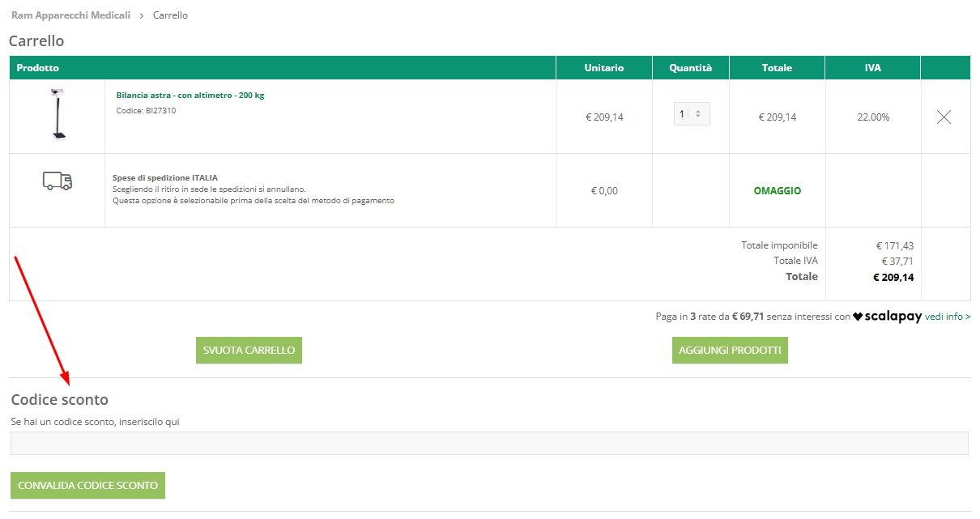
Task: Click the IVA column header
Action: (872, 68)
